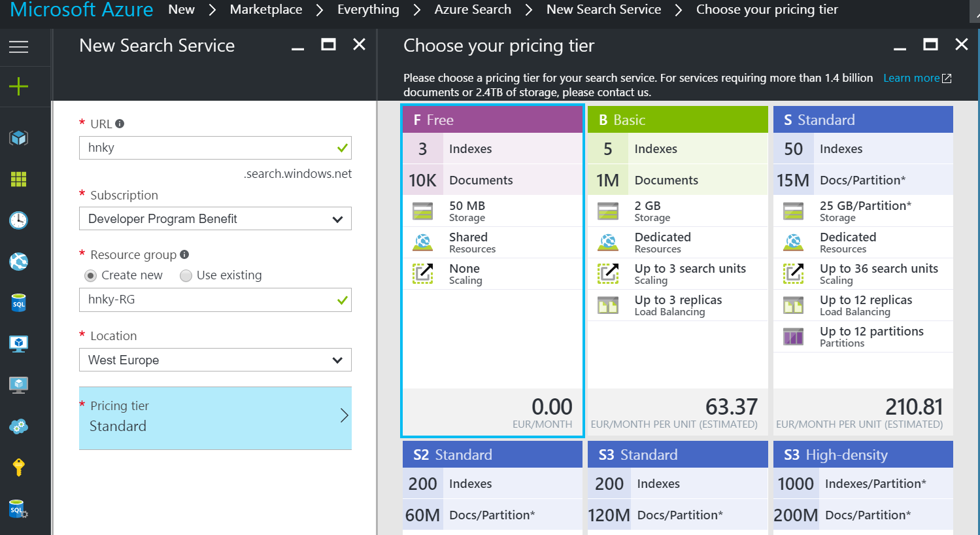The image size is (980, 535).
Task: Select the F Free tier header
Action: click(x=492, y=120)
